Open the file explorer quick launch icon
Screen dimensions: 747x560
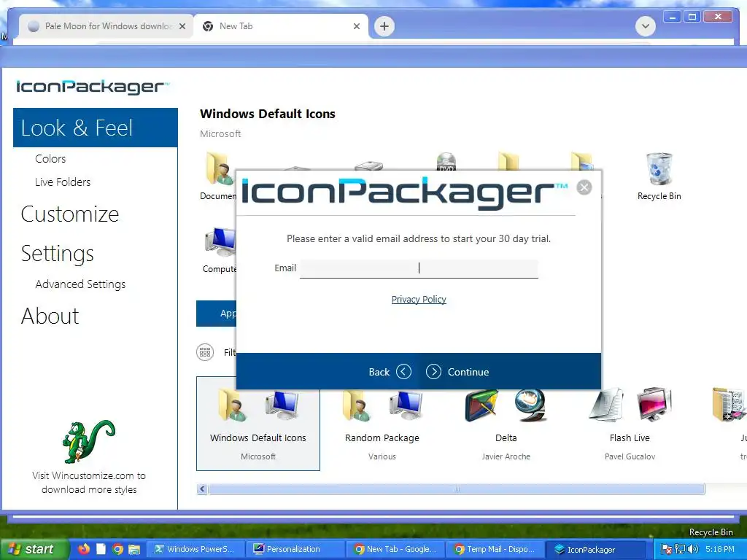[134, 549]
